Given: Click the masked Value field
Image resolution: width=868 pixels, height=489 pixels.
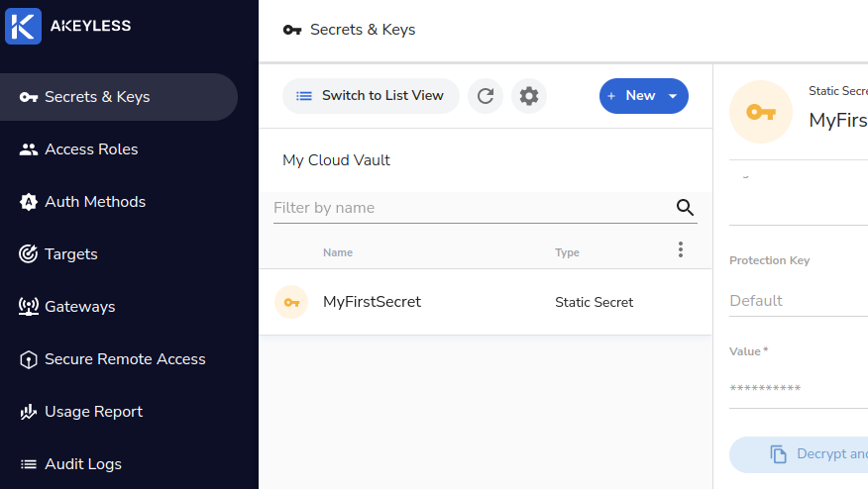Looking at the screenshot, I should (x=799, y=388).
